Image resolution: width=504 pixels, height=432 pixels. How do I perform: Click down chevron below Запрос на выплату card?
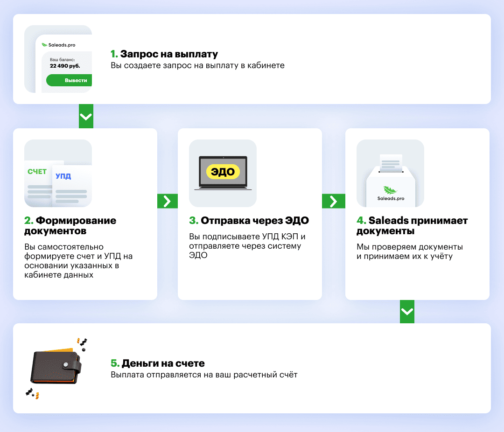pos(86,117)
